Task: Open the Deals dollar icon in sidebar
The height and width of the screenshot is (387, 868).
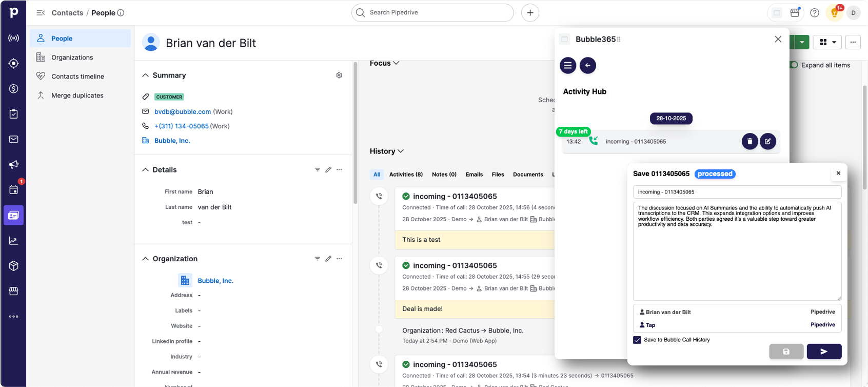Action: 14,89
